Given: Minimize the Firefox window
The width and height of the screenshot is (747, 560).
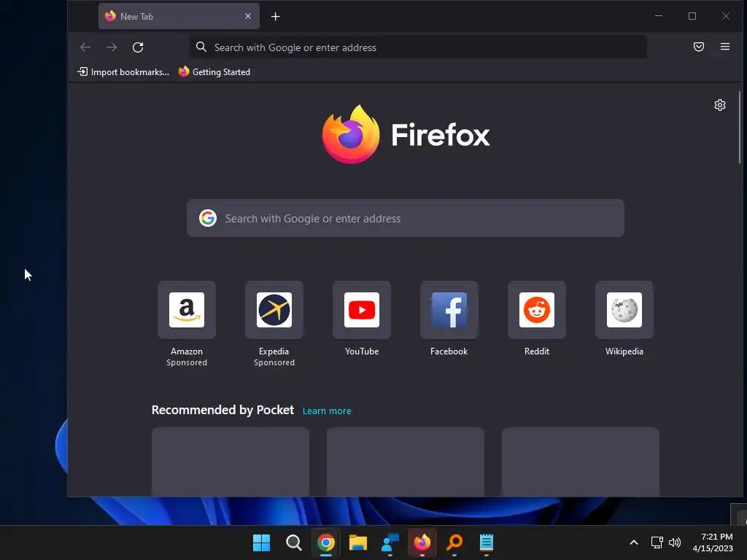Looking at the screenshot, I should point(659,16).
